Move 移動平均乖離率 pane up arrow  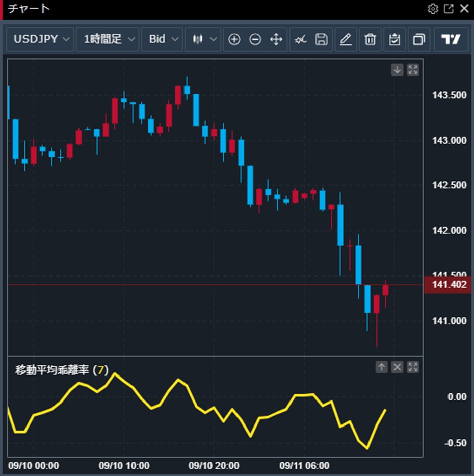[382, 367]
